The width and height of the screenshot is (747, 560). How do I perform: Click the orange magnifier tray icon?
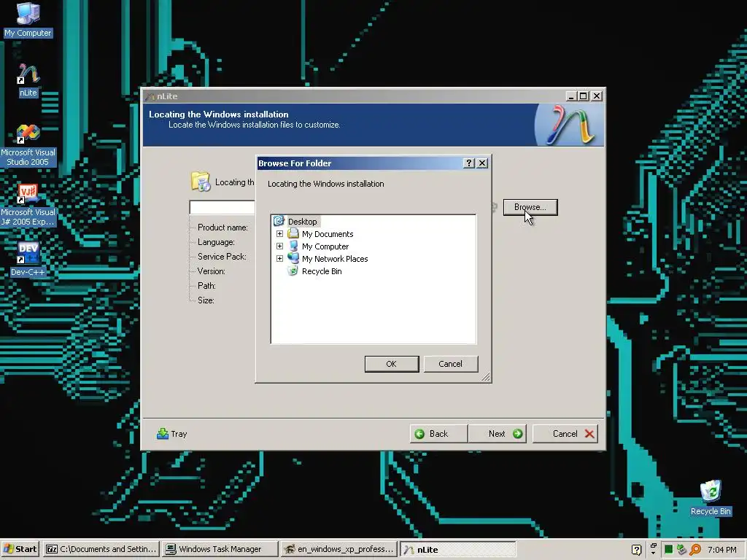pyautogui.click(x=695, y=550)
